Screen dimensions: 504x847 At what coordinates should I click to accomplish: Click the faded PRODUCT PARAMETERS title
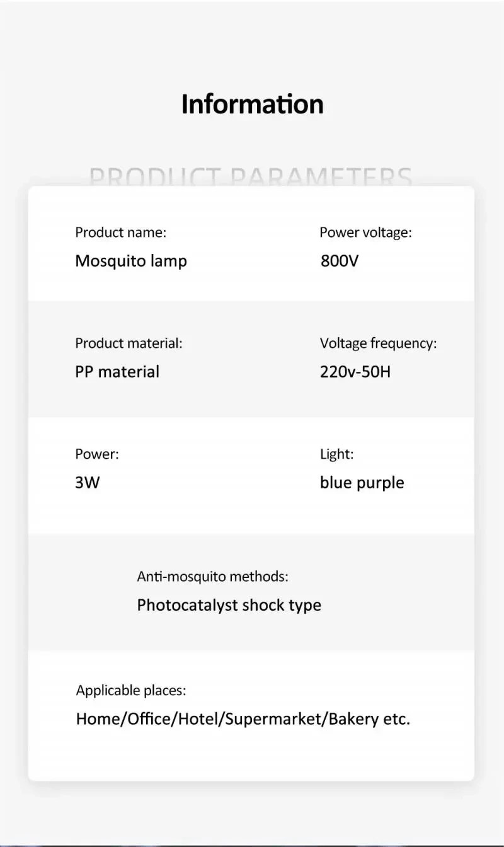(x=251, y=177)
